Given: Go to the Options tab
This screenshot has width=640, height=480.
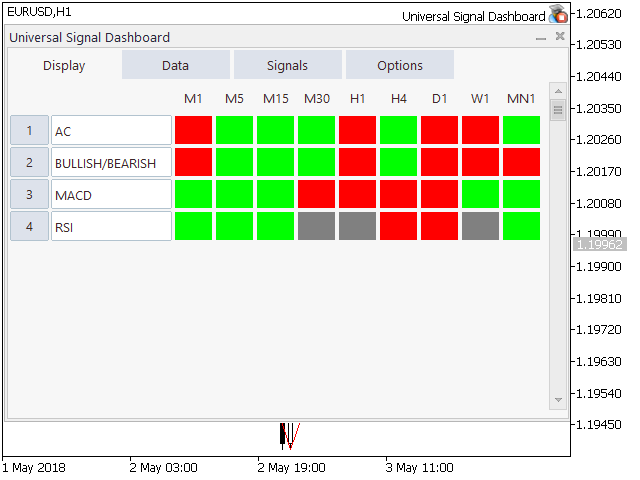Looking at the screenshot, I should click(x=400, y=65).
